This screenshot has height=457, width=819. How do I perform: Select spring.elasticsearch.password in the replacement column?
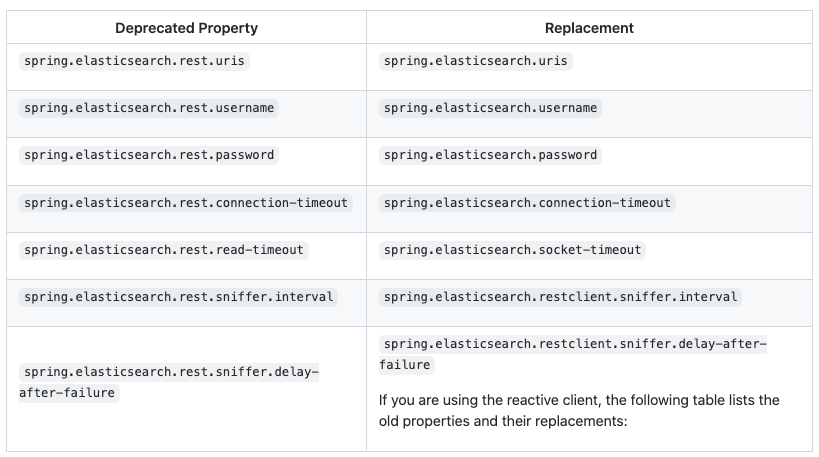point(490,155)
